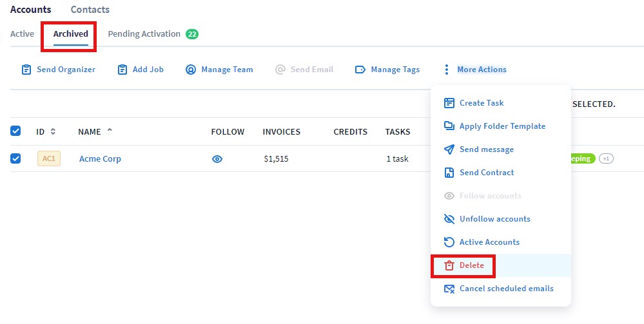Viewport: 644px width, 324px height.
Task: Uncheck the Acme Corp row checkbox
Action: [16, 158]
